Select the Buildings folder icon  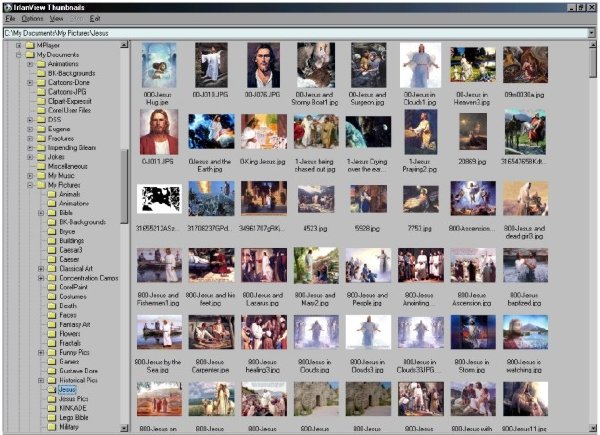52,241
